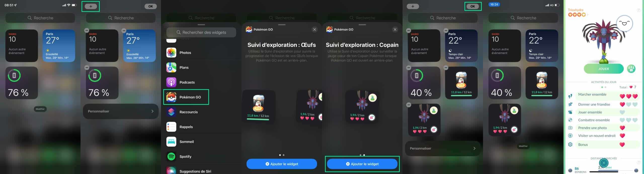Focus the Rechercher des widgets search field
The height and width of the screenshot is (174, 644).
[201, 32]
